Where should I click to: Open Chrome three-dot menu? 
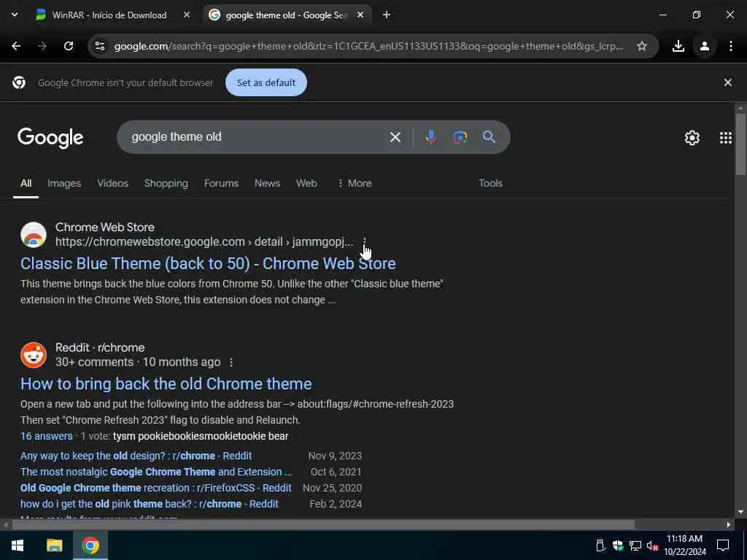tap(731, 46)
